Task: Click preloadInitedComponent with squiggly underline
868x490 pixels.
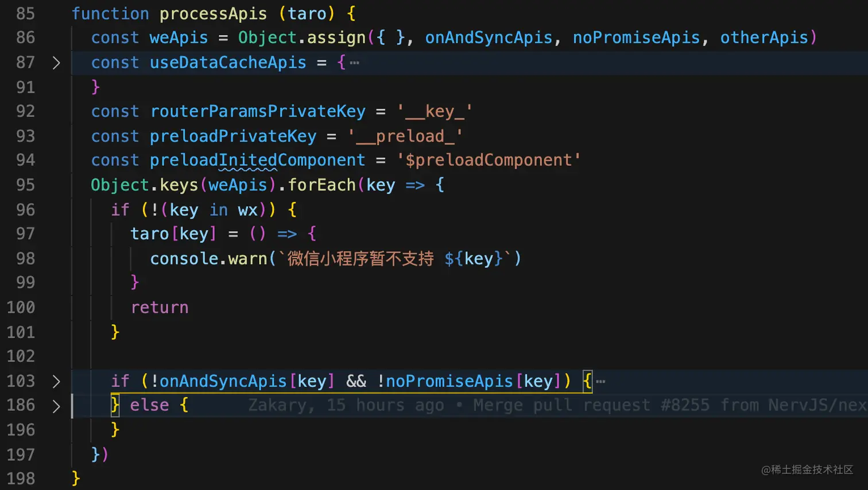Action: coord(258,161)
